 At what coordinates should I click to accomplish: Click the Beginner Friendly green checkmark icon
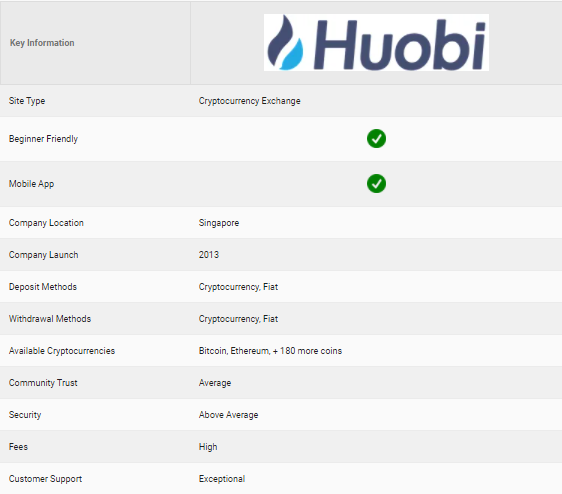(x=376, y=139)
